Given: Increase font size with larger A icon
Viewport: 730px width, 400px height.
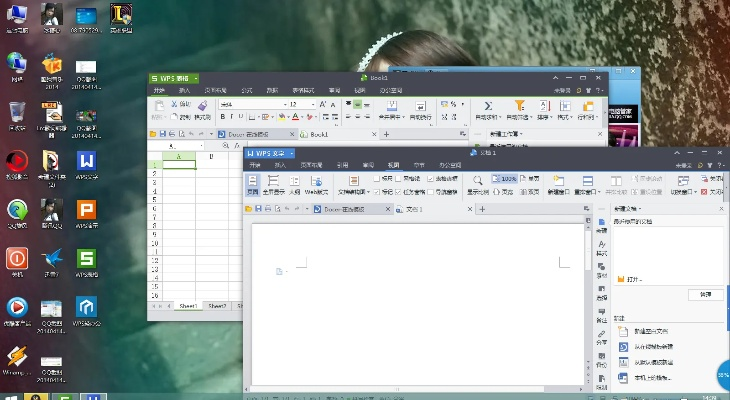Looking at the screenshot, I should 323,104.
